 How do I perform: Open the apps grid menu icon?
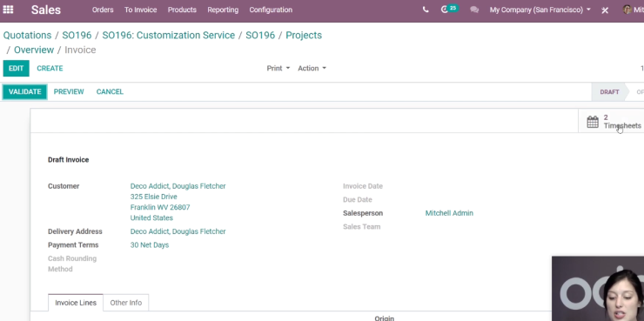[8, 10]
